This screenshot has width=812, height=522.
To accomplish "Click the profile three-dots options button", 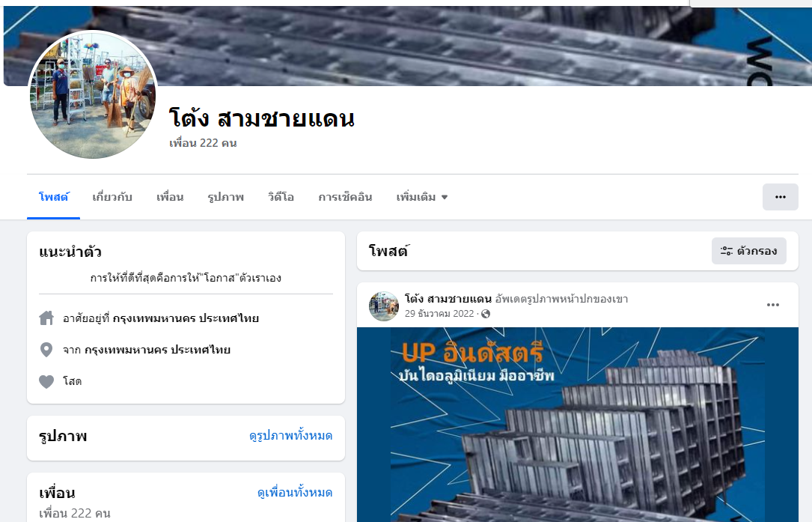I will 780,197.
